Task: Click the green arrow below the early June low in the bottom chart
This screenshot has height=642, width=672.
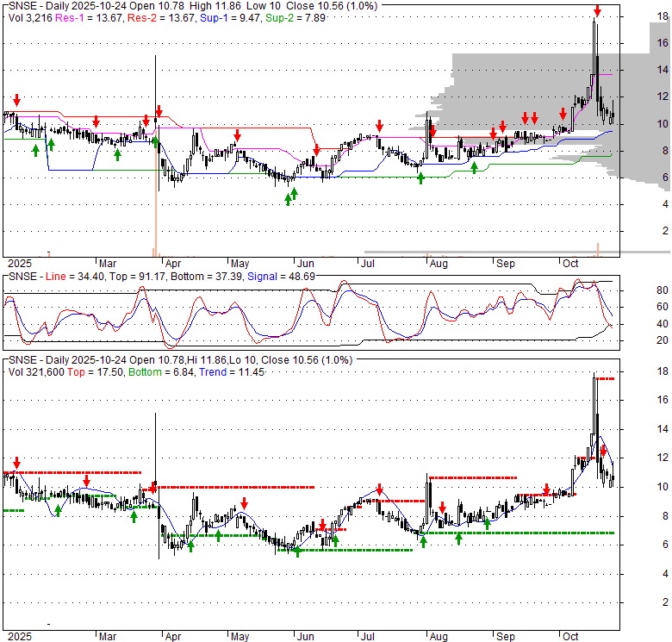Action: pos(297,552)
